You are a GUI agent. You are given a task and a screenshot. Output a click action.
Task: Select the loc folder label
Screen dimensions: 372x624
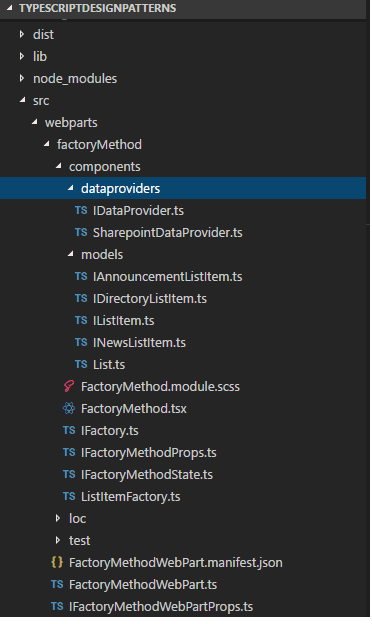(78, 519)
